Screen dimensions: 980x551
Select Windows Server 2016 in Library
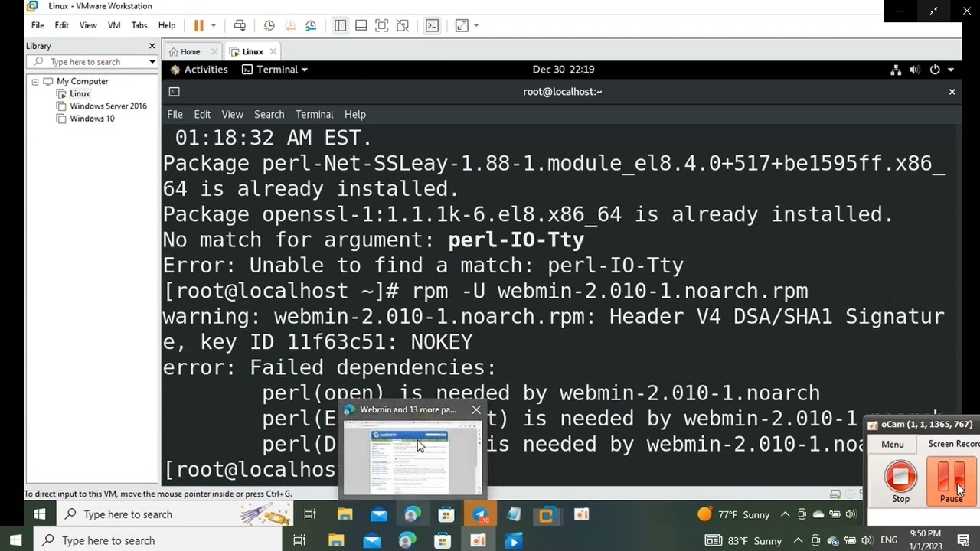pos(108,106)
